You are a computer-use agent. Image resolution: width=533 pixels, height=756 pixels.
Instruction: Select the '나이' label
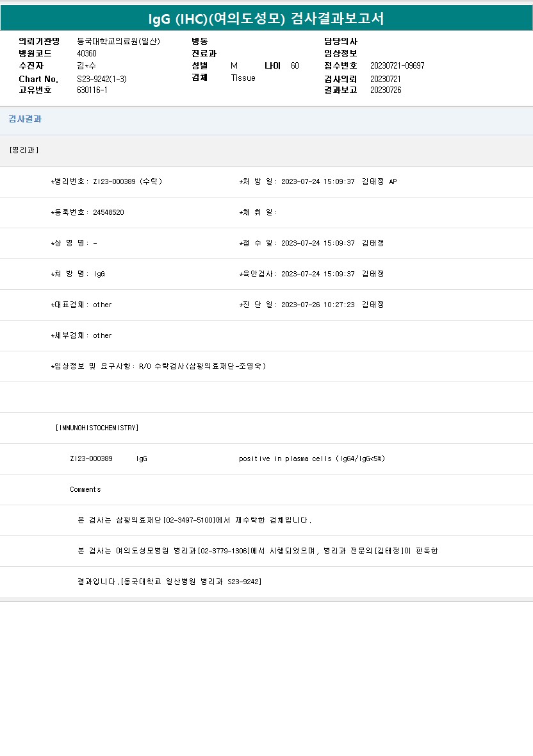tap(272, 65)
